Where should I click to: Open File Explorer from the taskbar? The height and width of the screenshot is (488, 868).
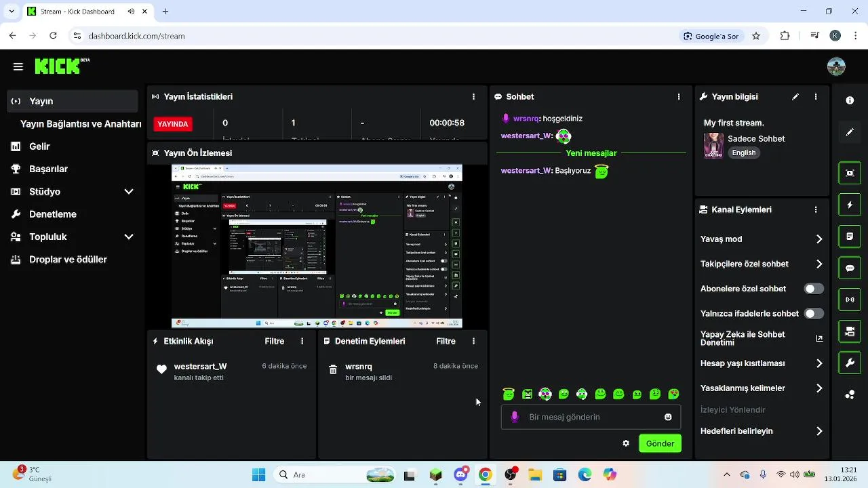pos(535,474)
